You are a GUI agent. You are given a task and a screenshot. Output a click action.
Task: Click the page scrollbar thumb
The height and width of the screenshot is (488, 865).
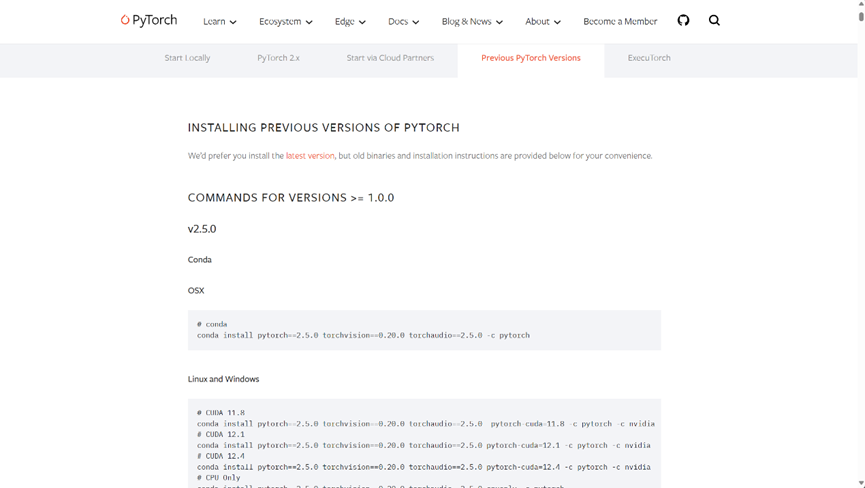tap(861, 15)
